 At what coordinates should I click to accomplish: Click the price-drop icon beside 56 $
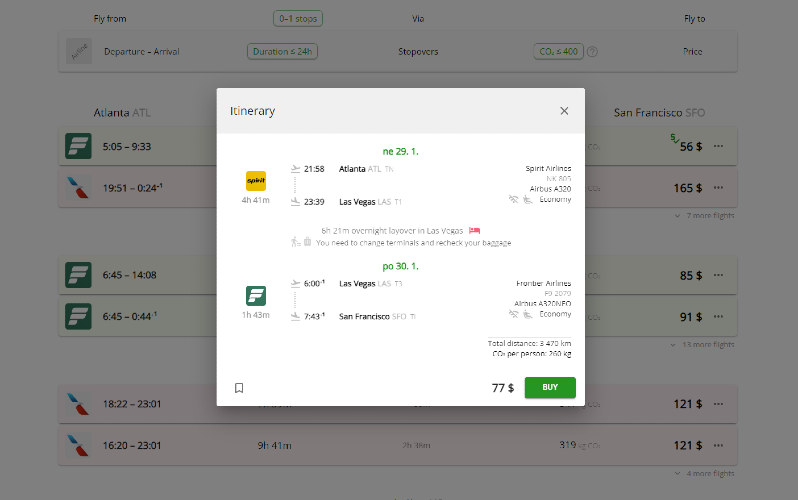coord(674,138)
